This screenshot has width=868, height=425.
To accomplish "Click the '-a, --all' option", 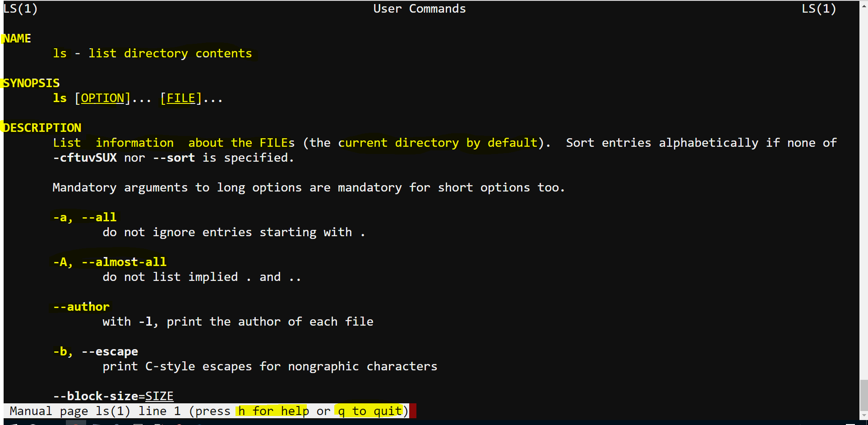I will click(x=85, y=217).
